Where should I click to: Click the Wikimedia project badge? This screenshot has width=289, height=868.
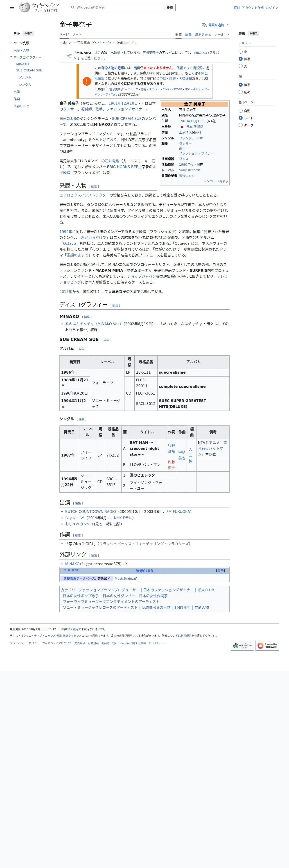(242, 646)
